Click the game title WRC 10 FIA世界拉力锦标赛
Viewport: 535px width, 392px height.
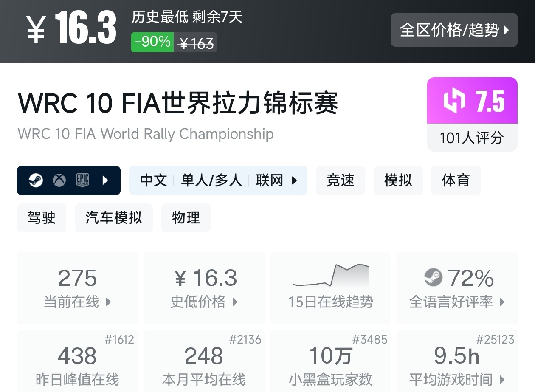point(178,103)
